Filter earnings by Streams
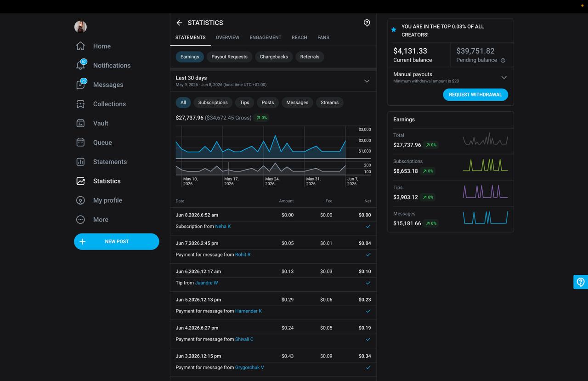588x381 pixels. 329,102
